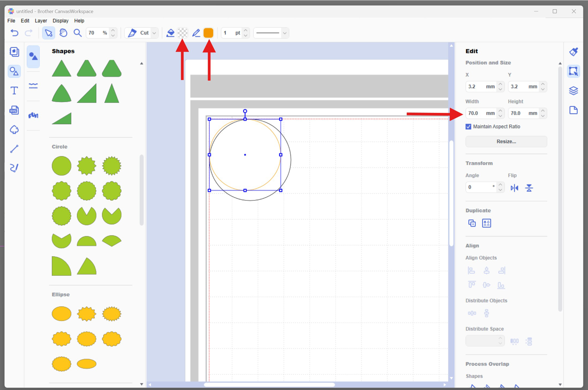The height and width of the screenshot is (390, 588).
Task: Open the Help menu
Action: (x=79, y=21)
